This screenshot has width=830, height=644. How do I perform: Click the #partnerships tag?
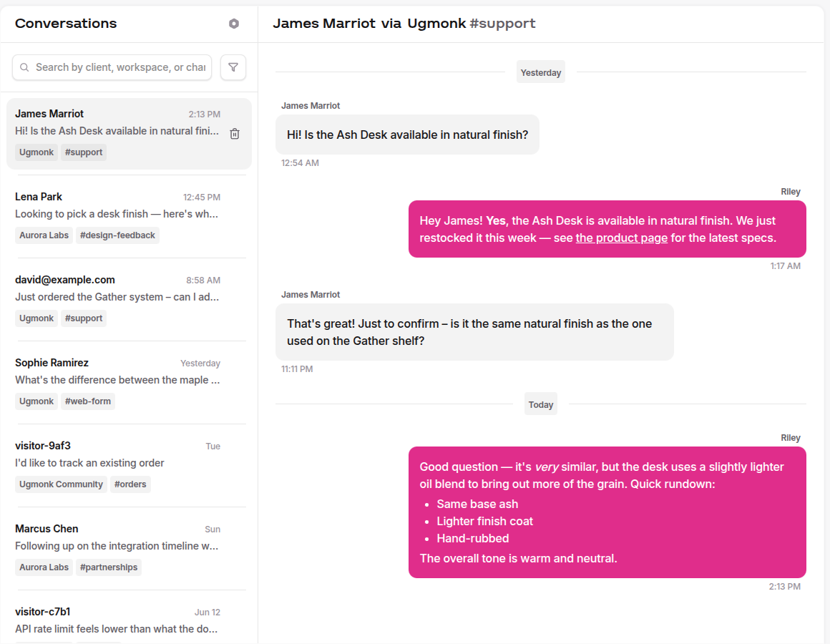point(109,568)
